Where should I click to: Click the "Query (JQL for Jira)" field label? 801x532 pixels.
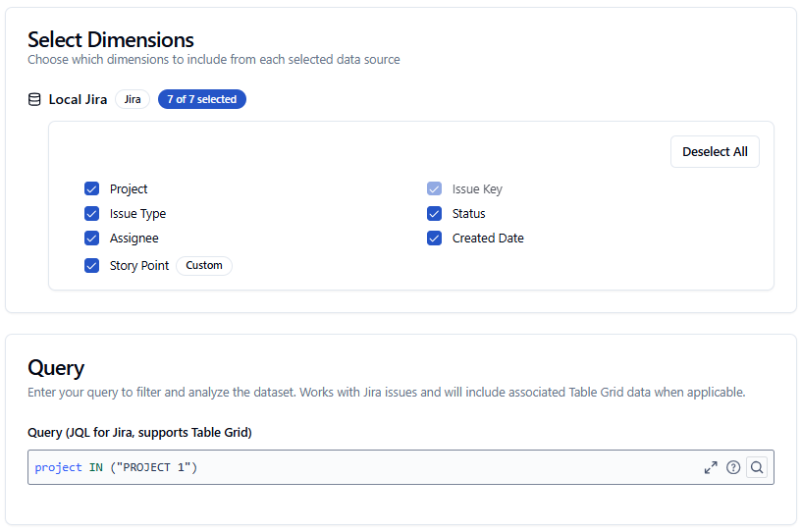pyautogui.click(x=139, y=433)
